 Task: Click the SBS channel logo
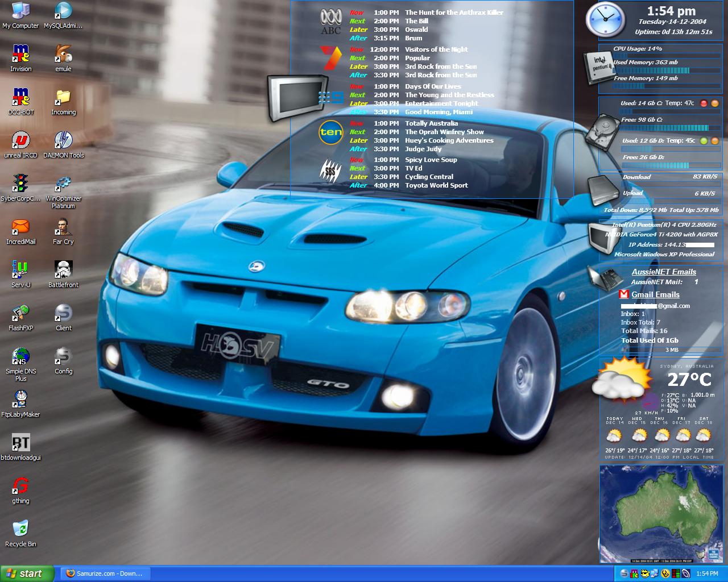click(330, 170)
